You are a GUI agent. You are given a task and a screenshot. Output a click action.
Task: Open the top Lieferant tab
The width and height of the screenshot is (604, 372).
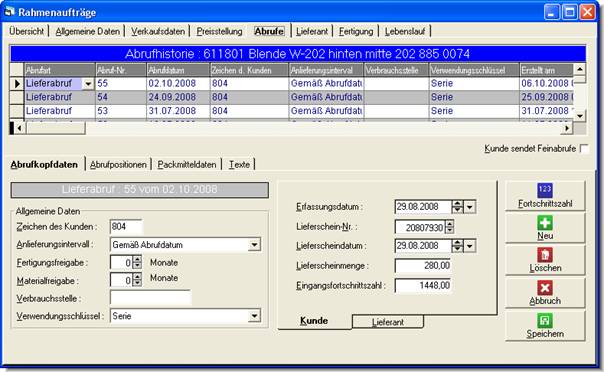point(312,31)
